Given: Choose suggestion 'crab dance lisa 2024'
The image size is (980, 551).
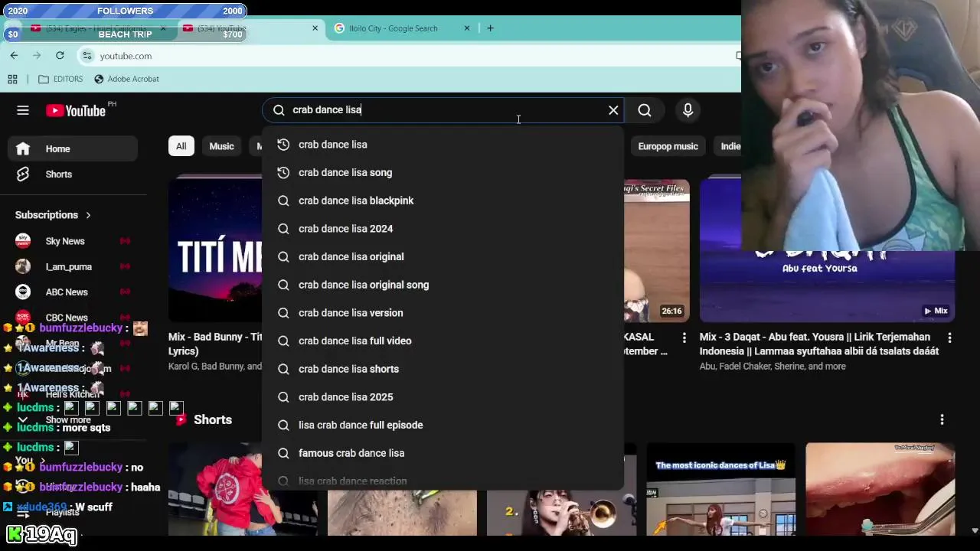Looking at the screenshot, I should click(x=443, y=229).
